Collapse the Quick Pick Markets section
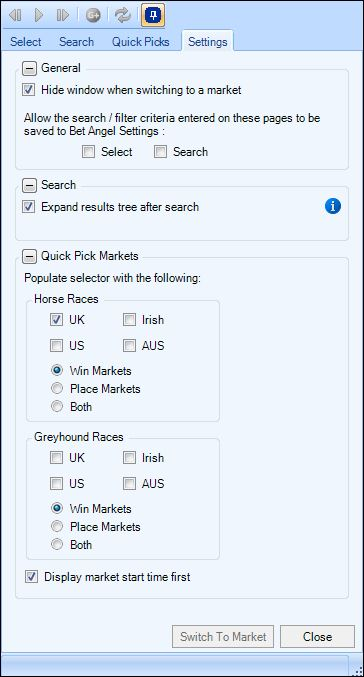364x677 pixels. [x=29, y=256]
